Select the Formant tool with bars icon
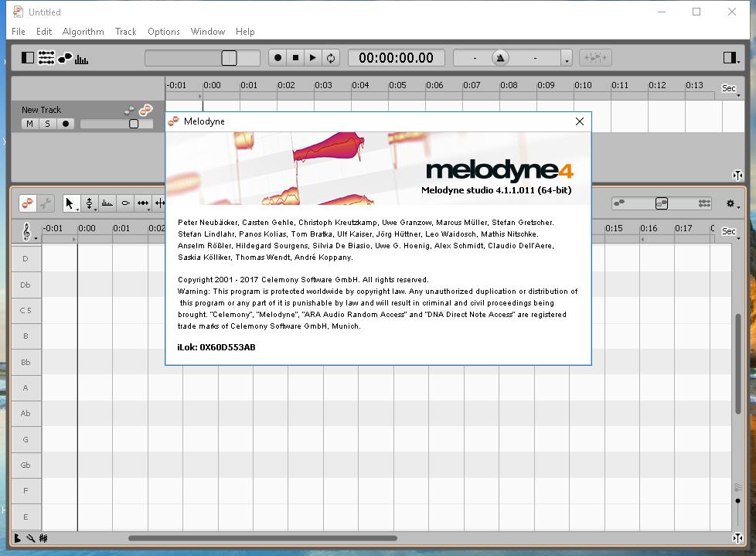Image resolution: width=756 pixels, height=556 pixels. (107, 203)
